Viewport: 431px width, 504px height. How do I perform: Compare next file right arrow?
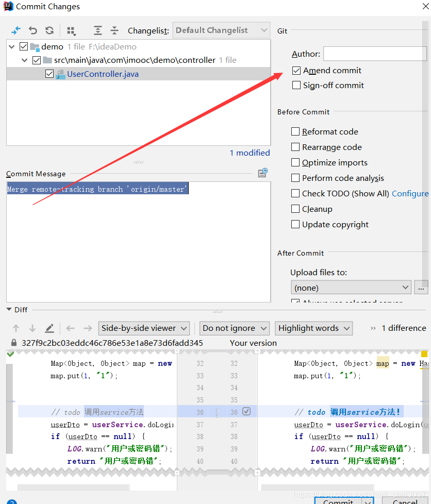point(88,328)
